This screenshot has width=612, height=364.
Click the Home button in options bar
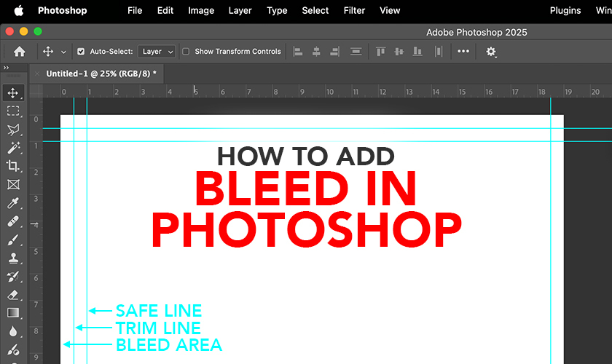20,52
